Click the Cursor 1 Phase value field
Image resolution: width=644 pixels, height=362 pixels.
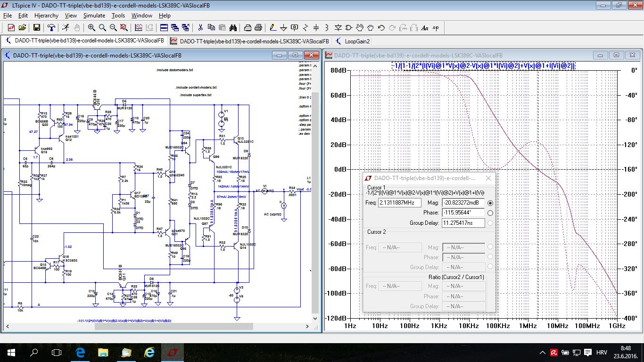(463, 213)
